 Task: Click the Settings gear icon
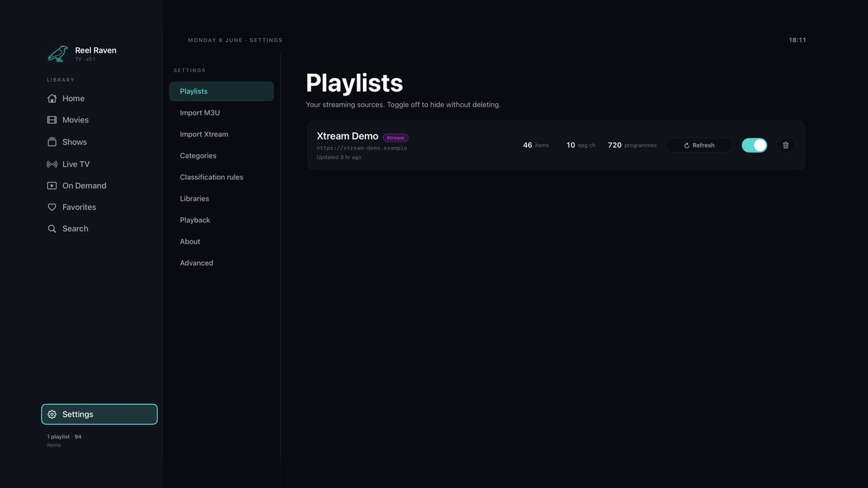pos(52,414)
